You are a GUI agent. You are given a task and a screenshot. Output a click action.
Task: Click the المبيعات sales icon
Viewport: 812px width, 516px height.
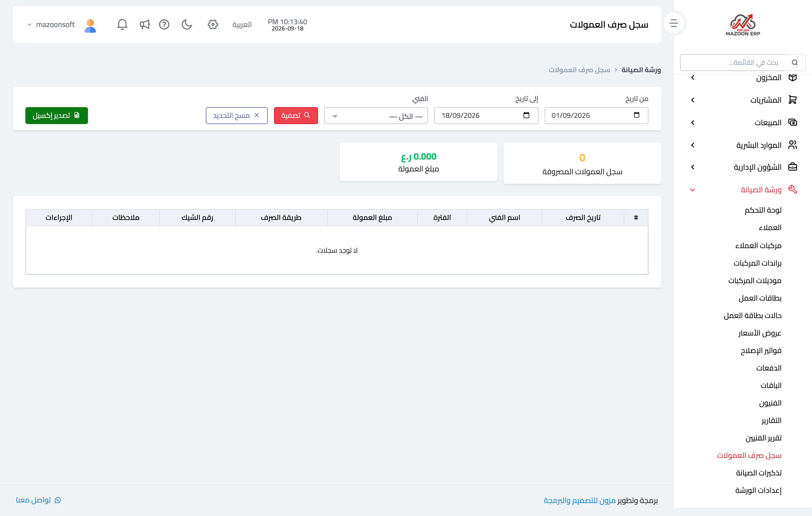[793, 122]
